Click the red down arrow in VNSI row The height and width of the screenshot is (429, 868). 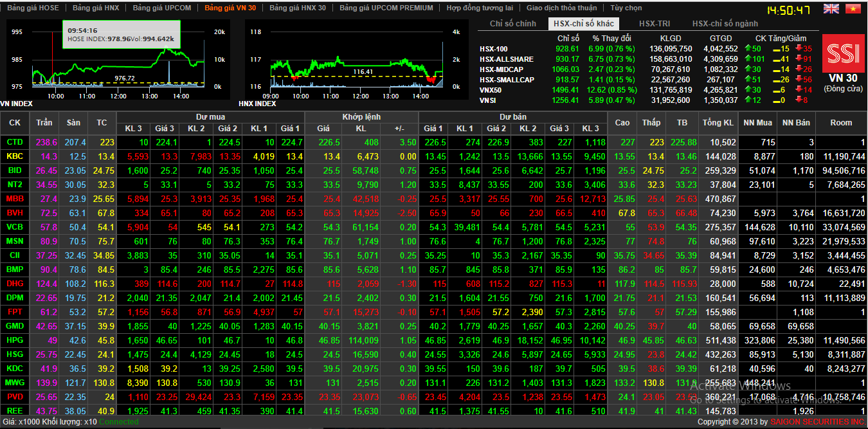pyautogui.click(x=799, y=100)
